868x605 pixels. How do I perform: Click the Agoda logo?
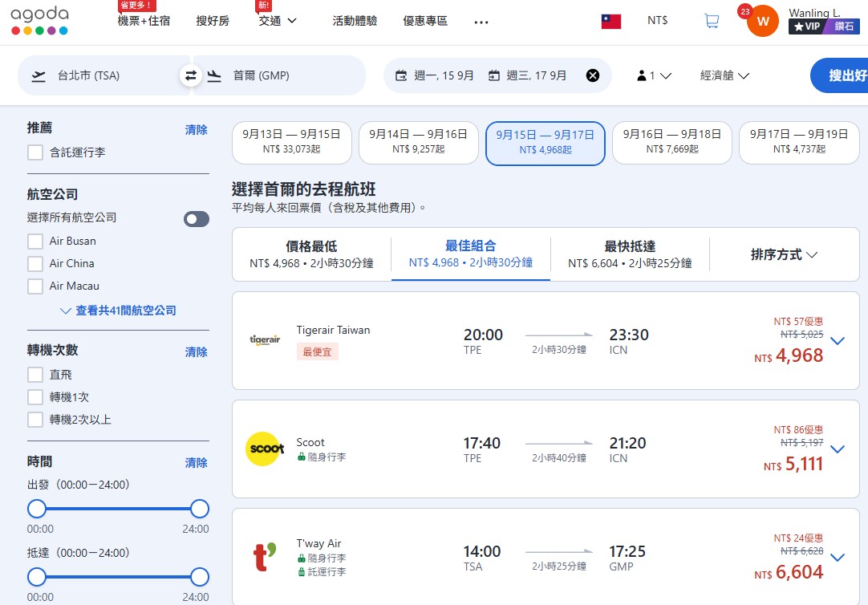tap(40, 21)
